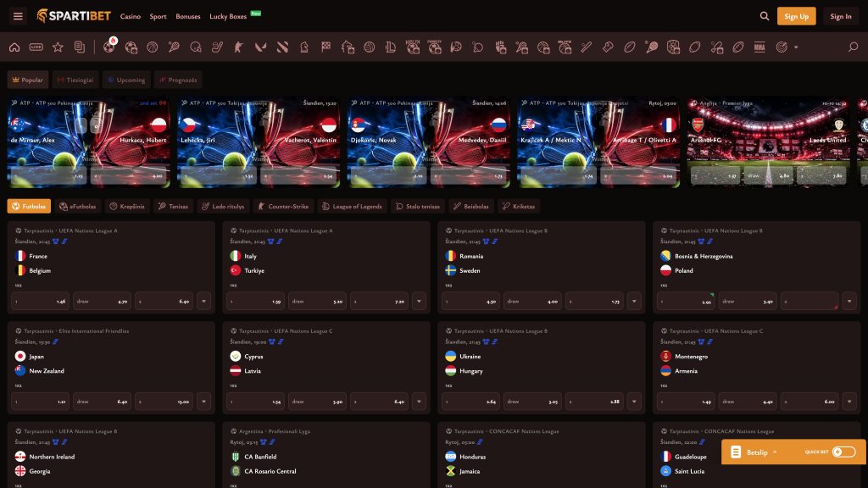
Task: Go to the sportsbook home icon
Action: [14, 47]
